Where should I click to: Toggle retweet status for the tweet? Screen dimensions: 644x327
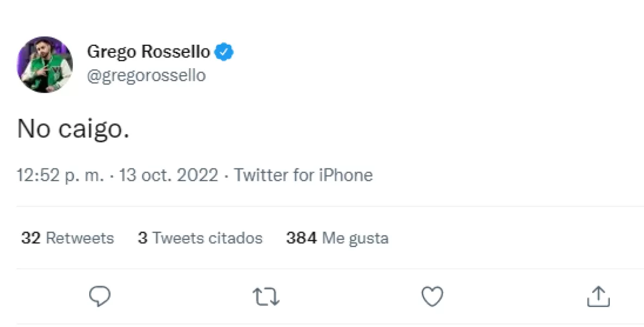266,296
